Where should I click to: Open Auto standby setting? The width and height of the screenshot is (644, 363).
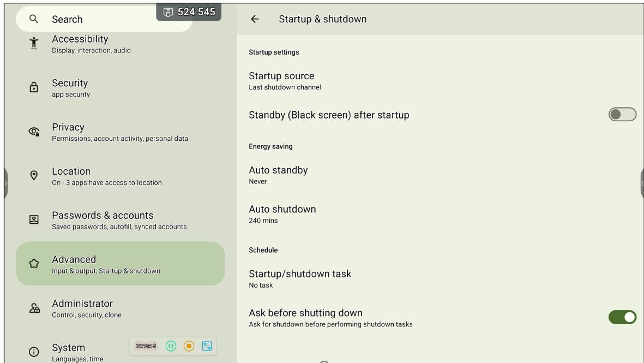(440, 175)
